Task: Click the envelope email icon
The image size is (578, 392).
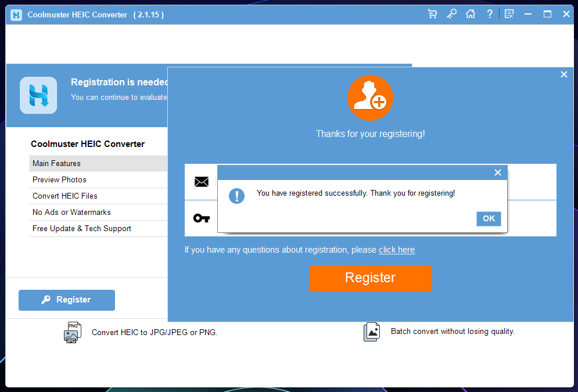Action: [x=201, y=182]
